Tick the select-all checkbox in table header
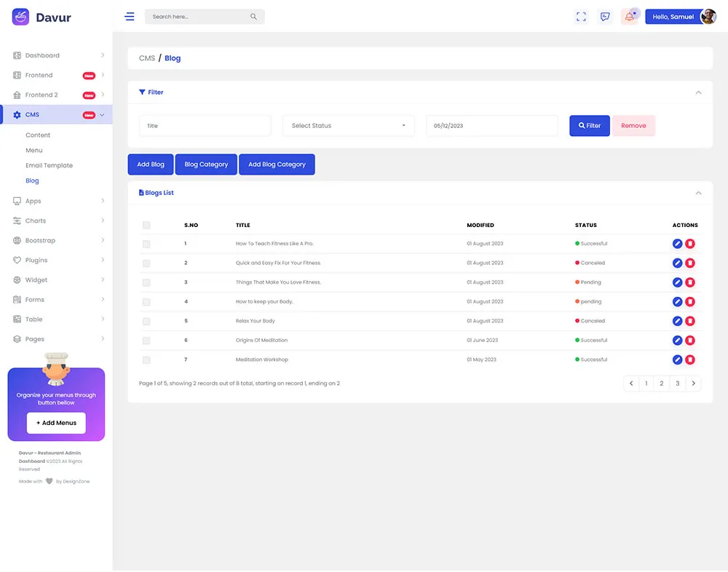728x572 pixels. 146,225
